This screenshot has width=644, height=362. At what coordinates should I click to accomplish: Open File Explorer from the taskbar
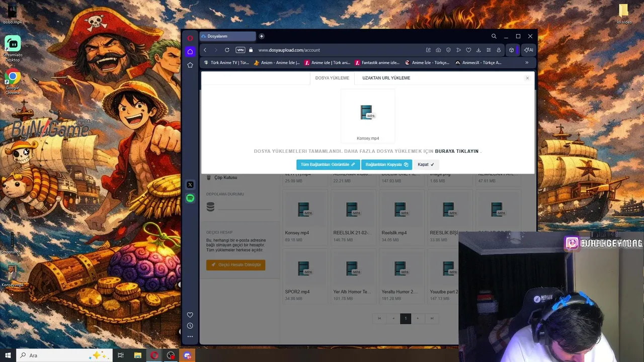click(137, 355)
